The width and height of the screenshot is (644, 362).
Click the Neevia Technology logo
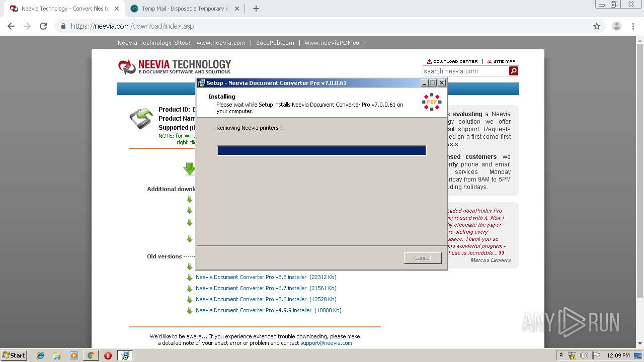pyautogui.click(x=174, y=67)
